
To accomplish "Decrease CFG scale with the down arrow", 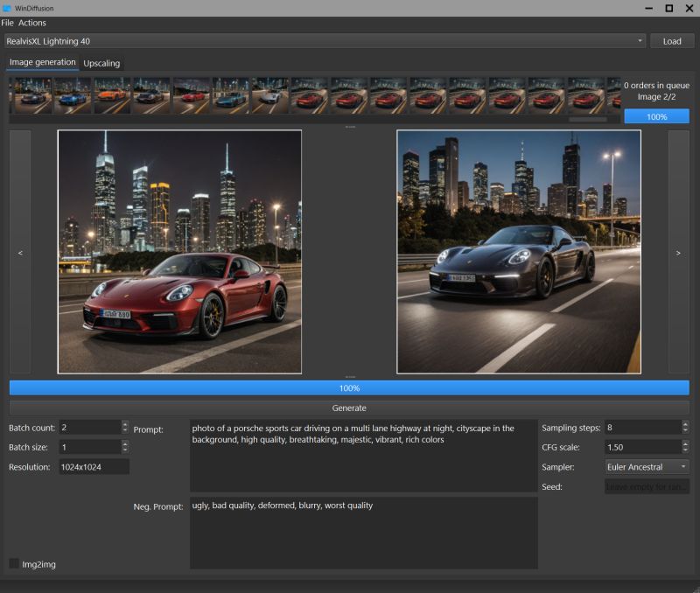I will tap(684, 450).
